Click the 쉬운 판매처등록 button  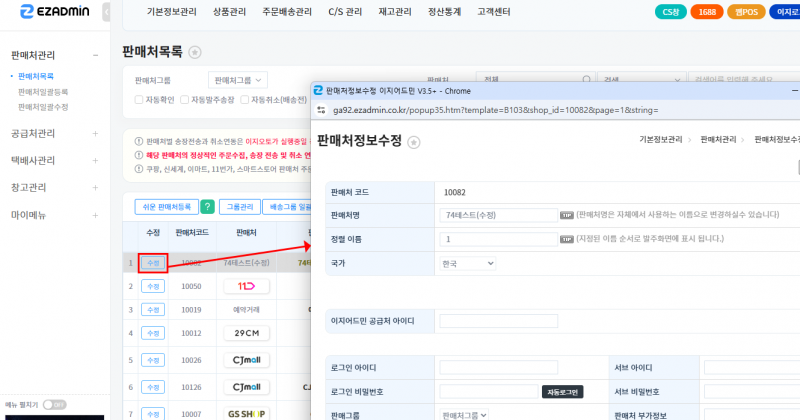point(167,207)
